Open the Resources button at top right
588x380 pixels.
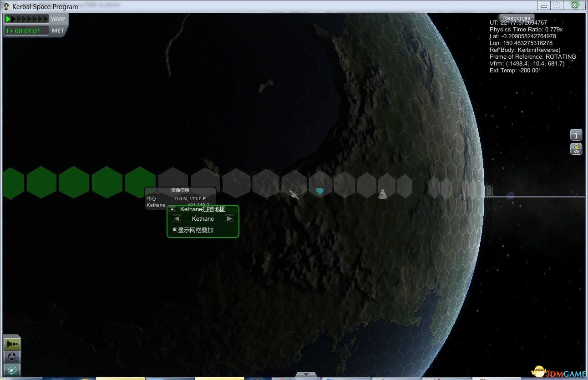[x=517, y=18]
